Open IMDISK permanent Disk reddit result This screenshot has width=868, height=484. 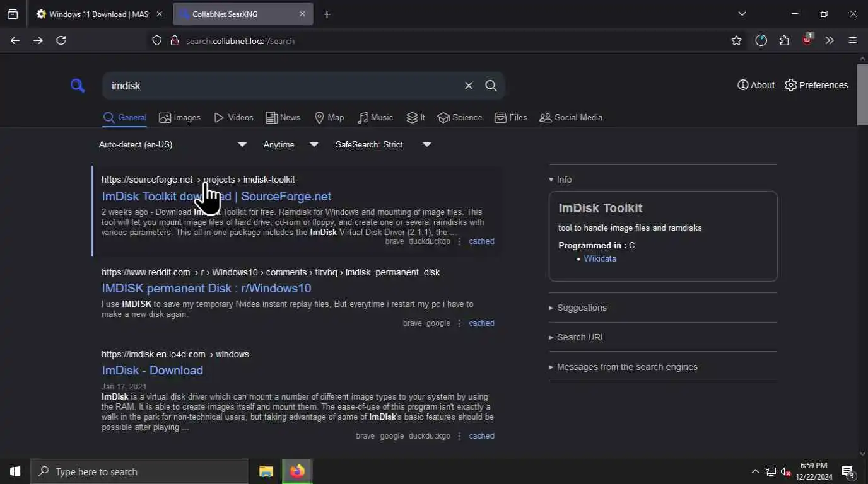[x=206, y=289]
